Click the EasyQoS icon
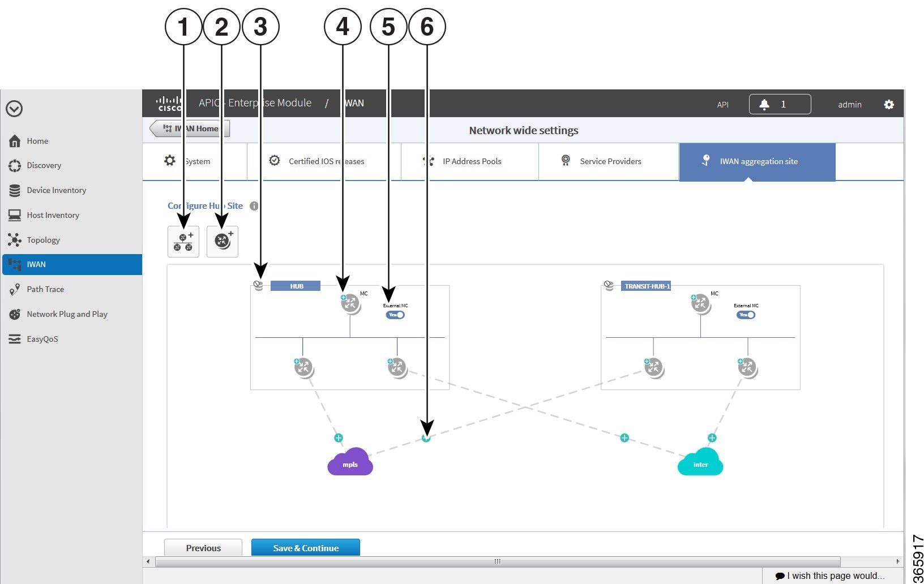The image size is (924, 584). (15, 339)
